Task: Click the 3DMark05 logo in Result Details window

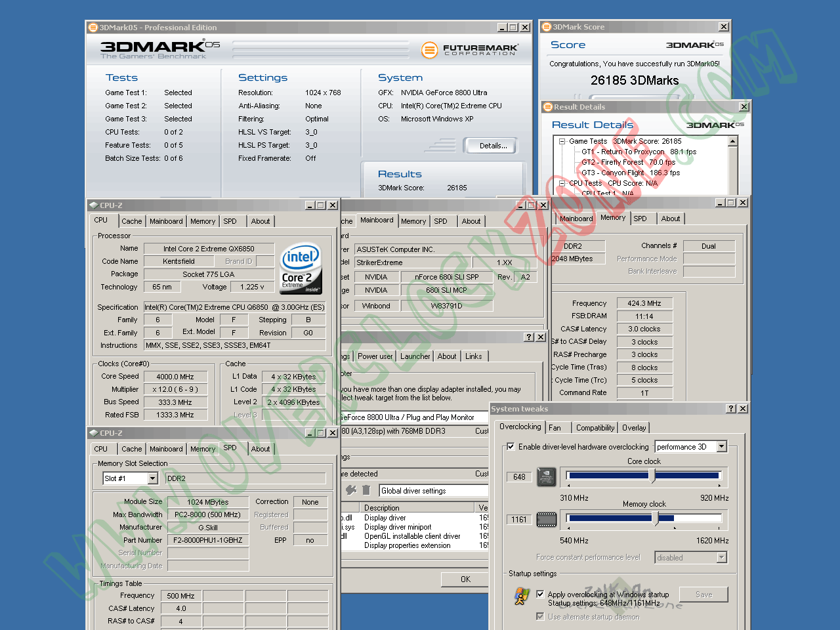Action: (715, 125)
